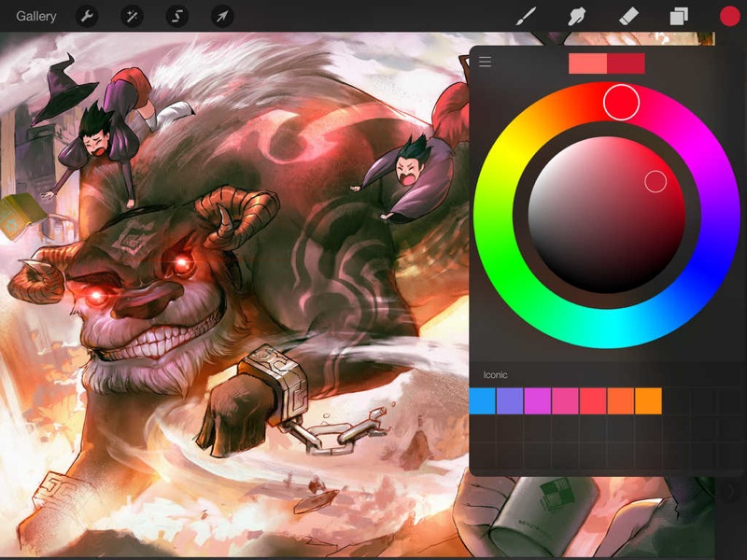Select the blue palette swatch
Image resolution: width=747 pixels, height=560 pixels.
pos(482,401)
